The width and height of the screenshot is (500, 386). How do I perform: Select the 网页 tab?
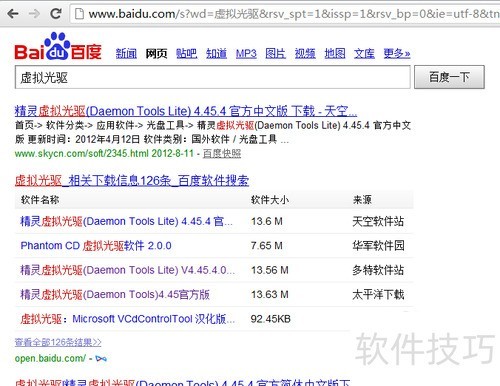(x=156, y=53)
